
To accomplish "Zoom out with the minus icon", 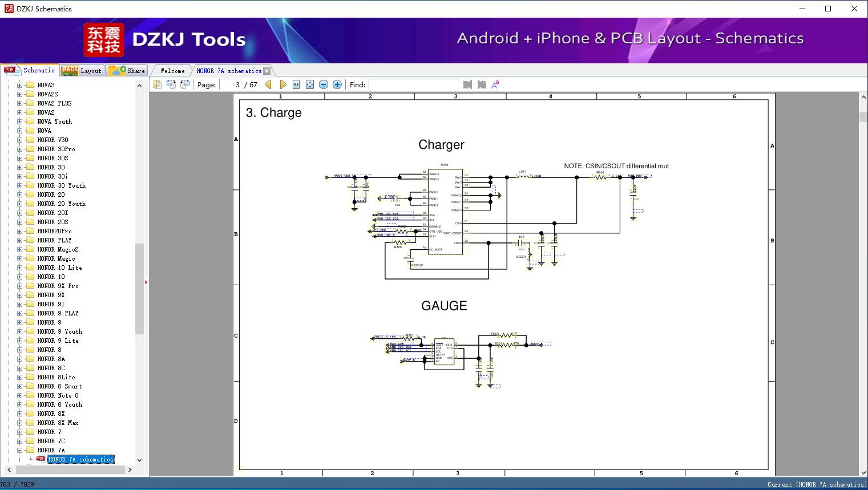I will tap(324, 84).
